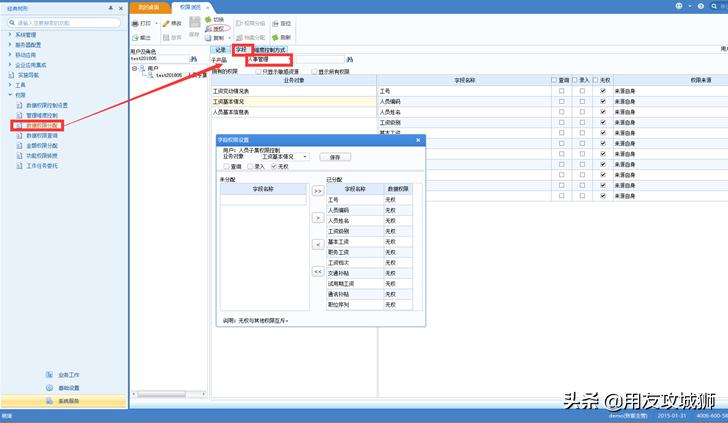Toggle the 只显示敏感资源 checkbox

258,72
